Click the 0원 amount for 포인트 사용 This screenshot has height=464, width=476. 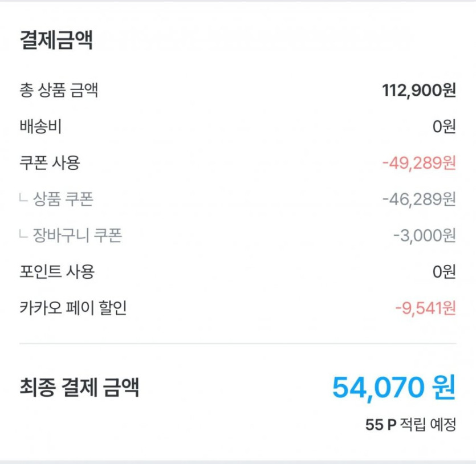pyautogui.click(x=444, y=272)
